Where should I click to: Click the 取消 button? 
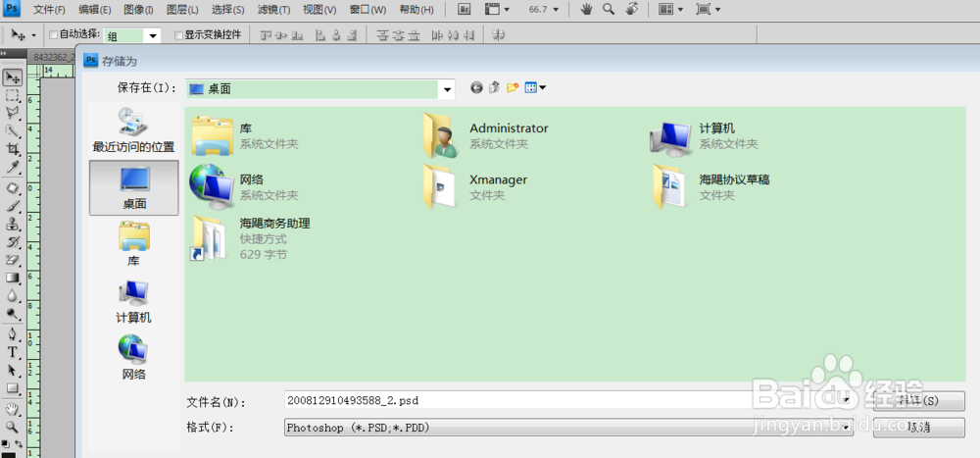(x=919, y=428)
